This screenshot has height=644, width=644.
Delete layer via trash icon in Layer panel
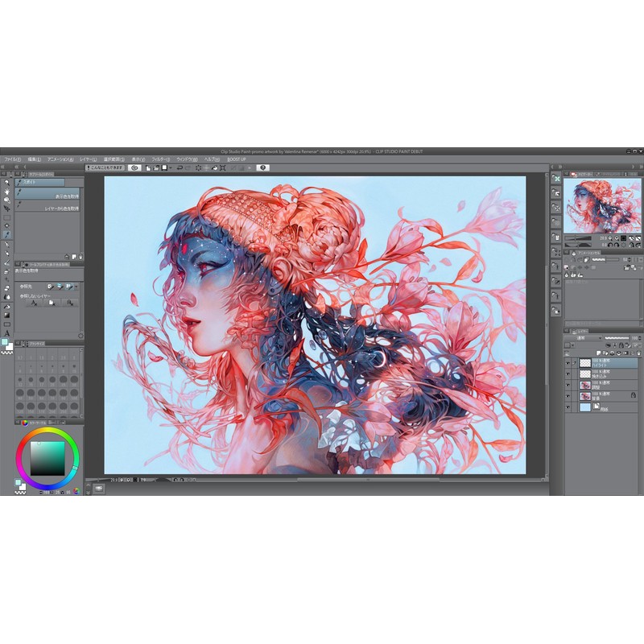pyautogui.click(x=639, y=353)
